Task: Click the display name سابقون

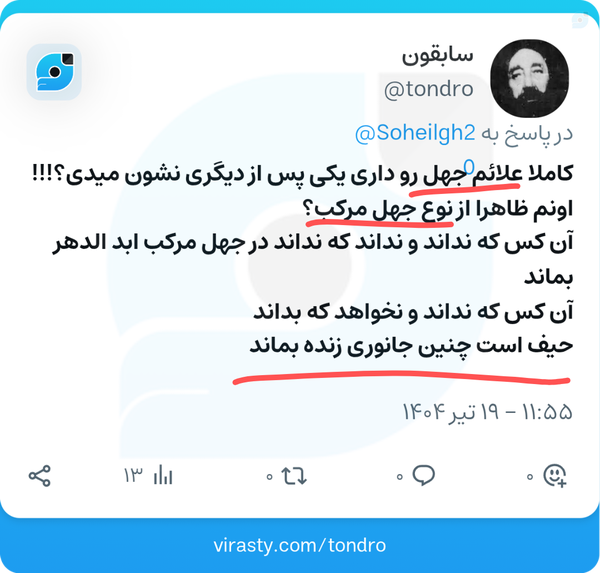Action: coord(437,56)
